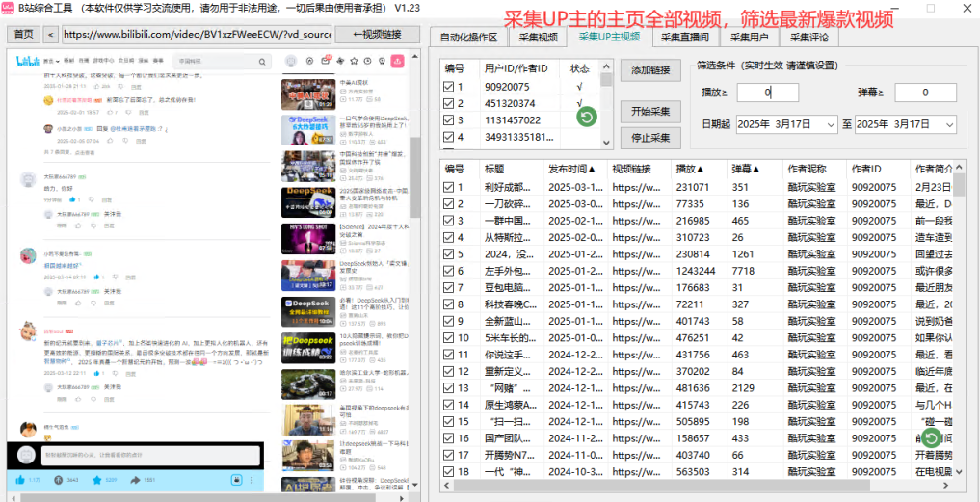Toggle checkbox of result row 13

(448, 387)
